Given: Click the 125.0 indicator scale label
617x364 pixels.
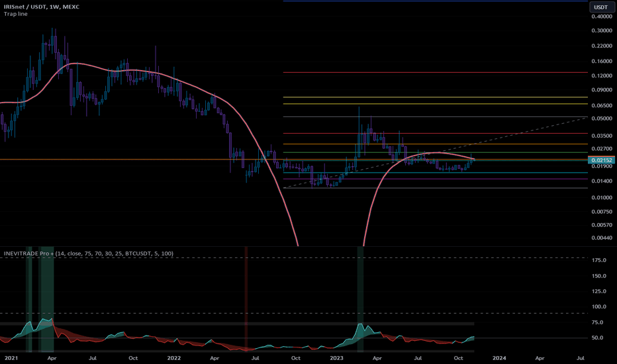Looking at the screenshot, I should tap(599, 291).
